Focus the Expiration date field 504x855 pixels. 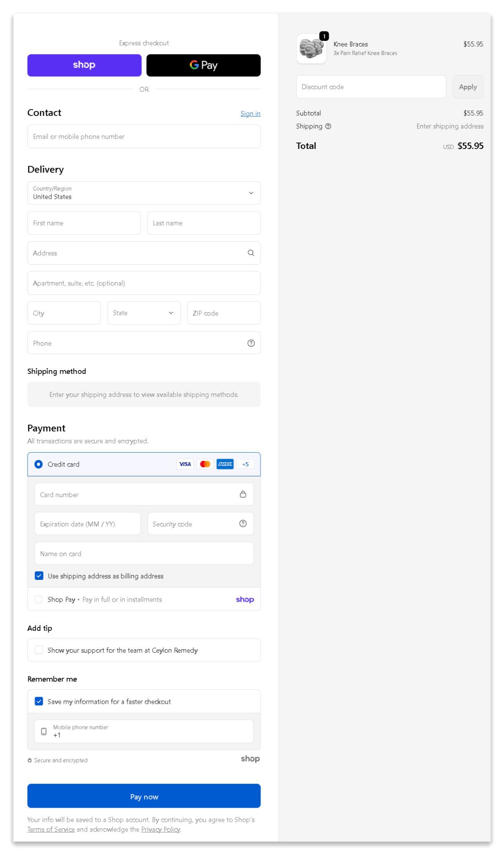point(88,524)
